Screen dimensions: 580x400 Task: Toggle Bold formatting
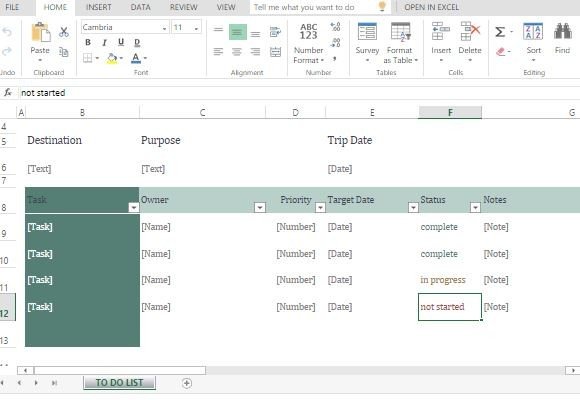point(88,43)
